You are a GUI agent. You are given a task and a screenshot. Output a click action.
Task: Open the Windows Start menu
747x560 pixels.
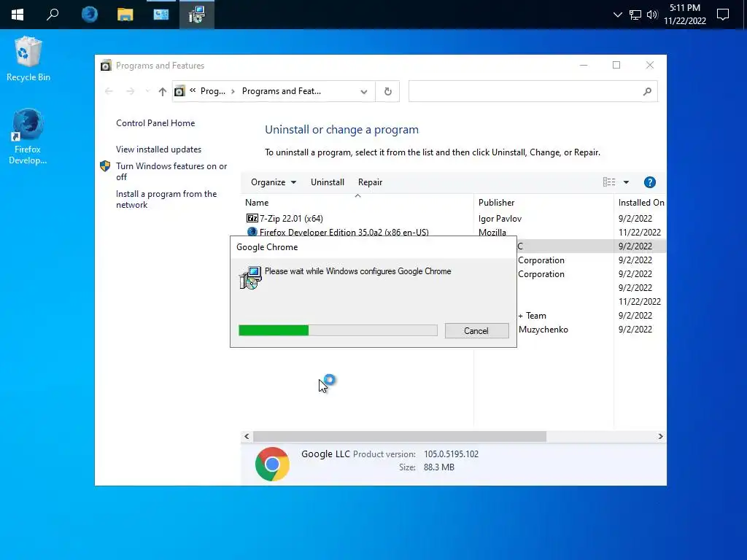click(18, 15)
